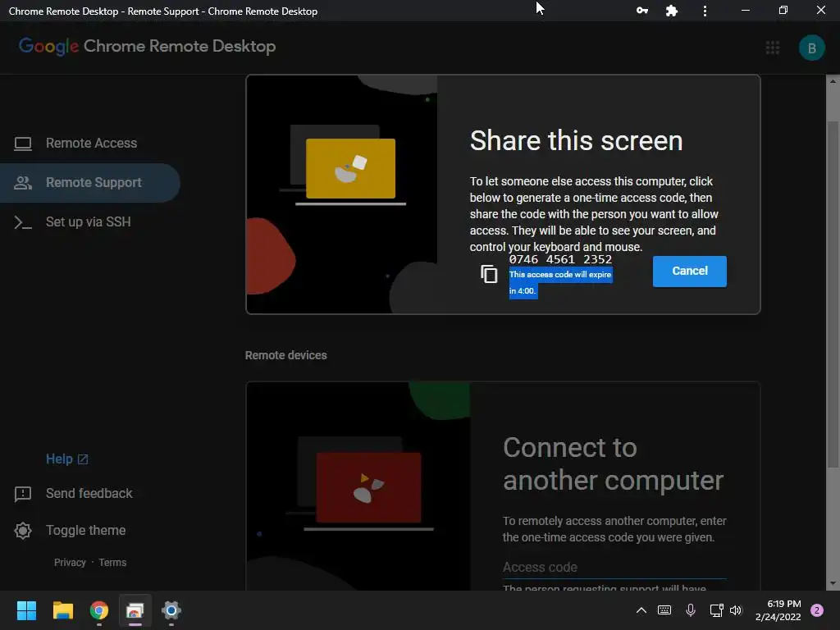Open the Remote Access section
This screenshot has width=840, height=630.
click(x=90, y=143)
